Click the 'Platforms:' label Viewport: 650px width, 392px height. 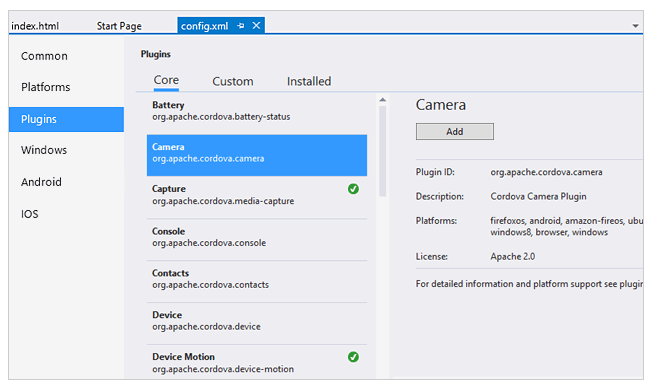tap(437, 221)
